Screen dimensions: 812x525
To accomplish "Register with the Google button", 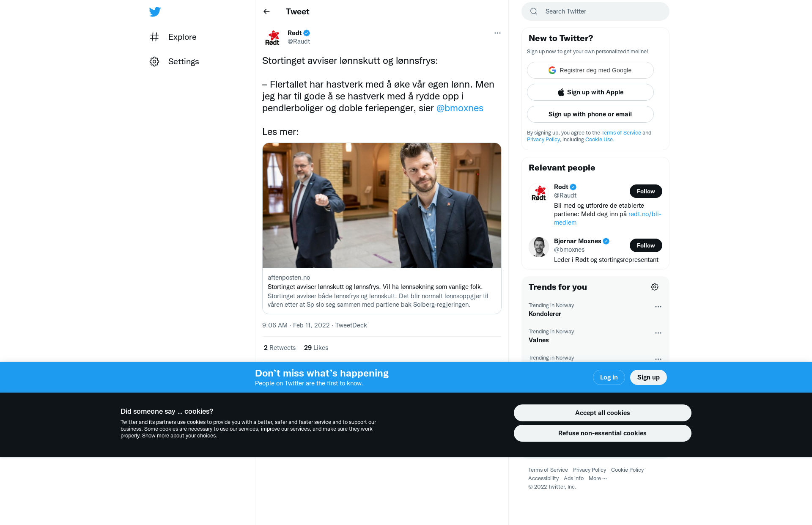I will [x=590, y=70].
